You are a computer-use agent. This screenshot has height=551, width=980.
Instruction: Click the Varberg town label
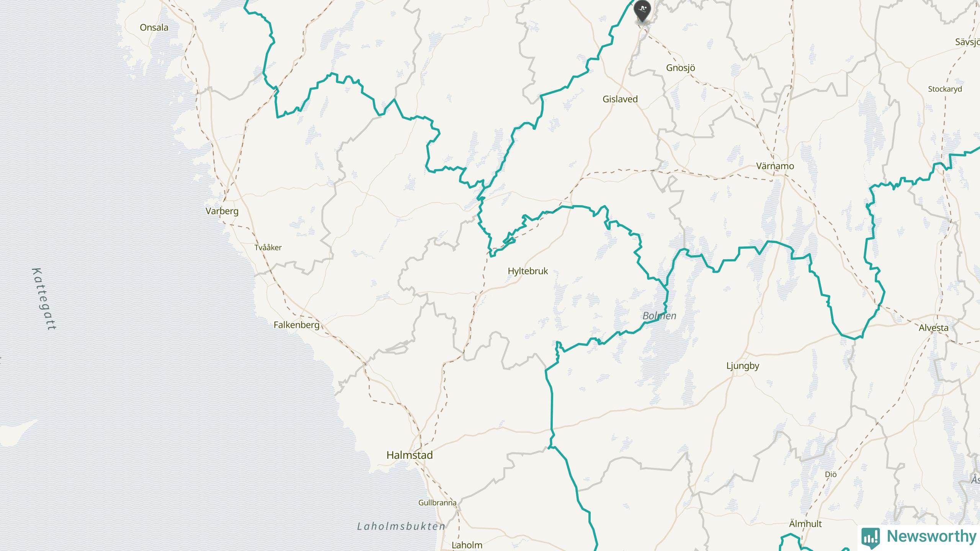(x=222, y=211)
